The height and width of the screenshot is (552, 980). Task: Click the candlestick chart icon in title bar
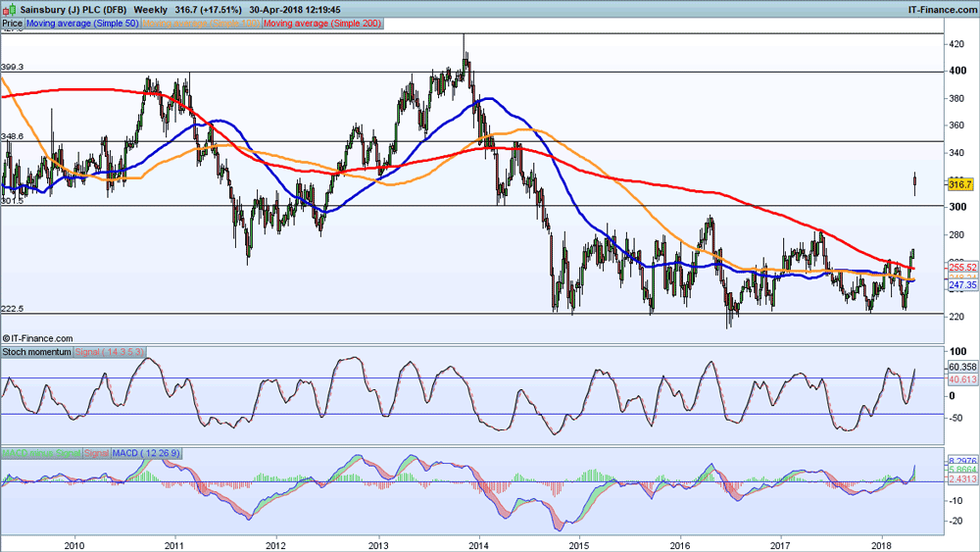(x=9, y=10)
